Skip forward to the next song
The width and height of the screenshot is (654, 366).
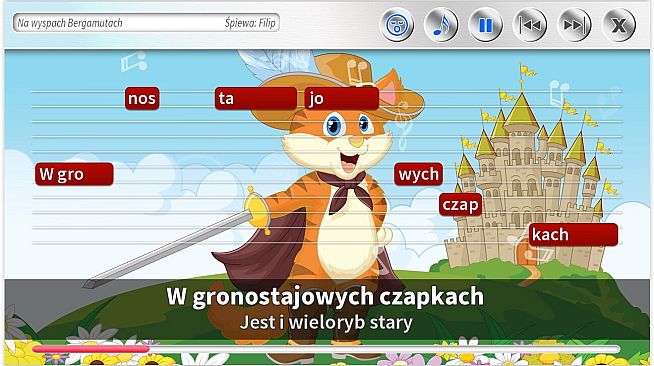pos(574,25)
